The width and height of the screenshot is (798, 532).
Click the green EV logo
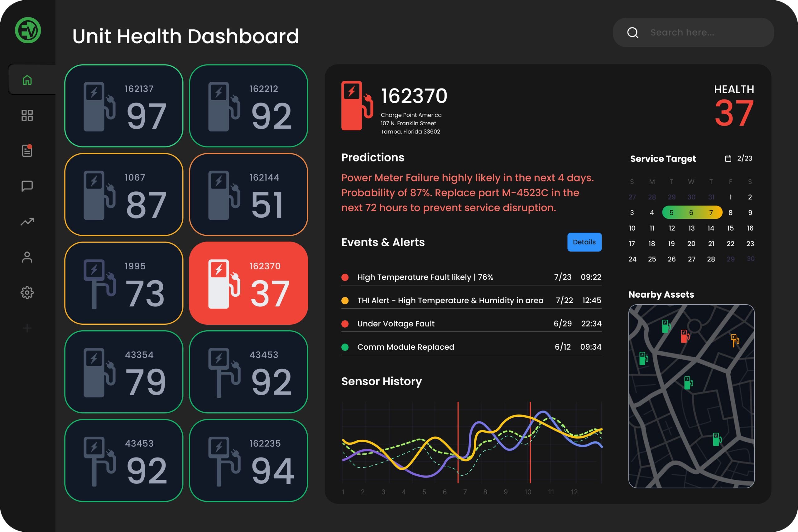point(28,30)
